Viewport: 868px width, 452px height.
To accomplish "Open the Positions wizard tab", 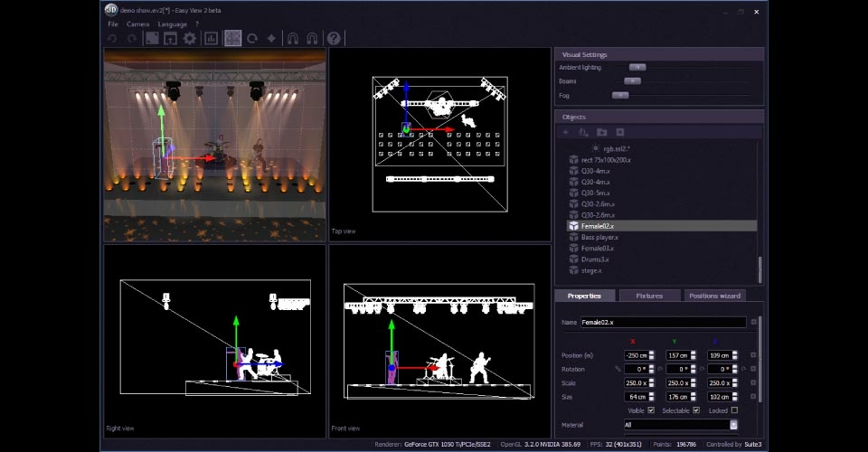I will pos(714,296).
